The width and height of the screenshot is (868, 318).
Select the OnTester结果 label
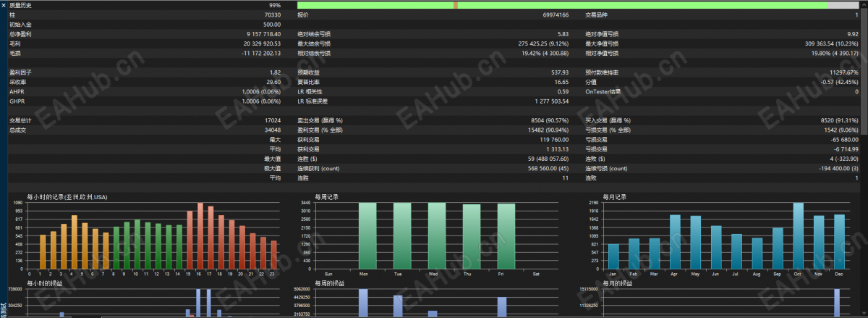click(x=603, y=92)
